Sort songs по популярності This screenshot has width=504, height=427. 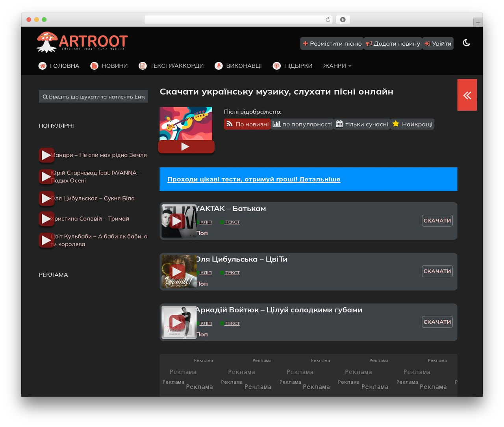302,124
